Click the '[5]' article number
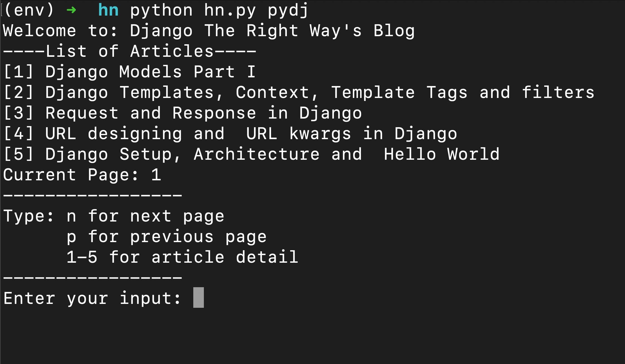 pyautogui.click(x=18, y=154)
